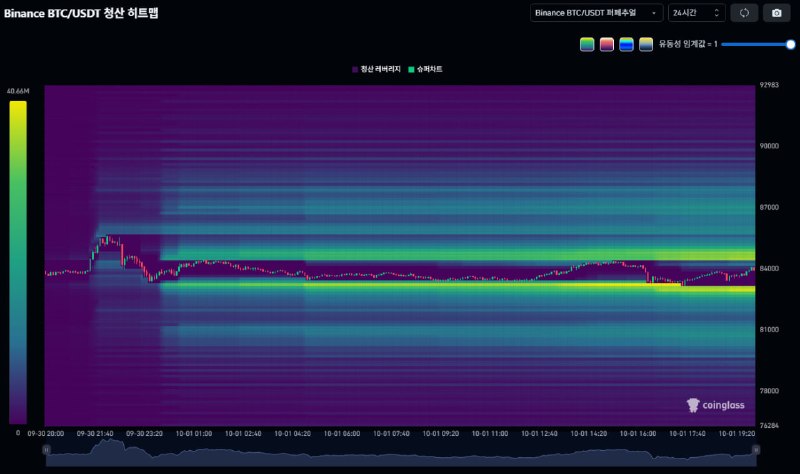800x474 pixels.
Task: Select the pink-purple color theme swatch
Action: [607, 44]
